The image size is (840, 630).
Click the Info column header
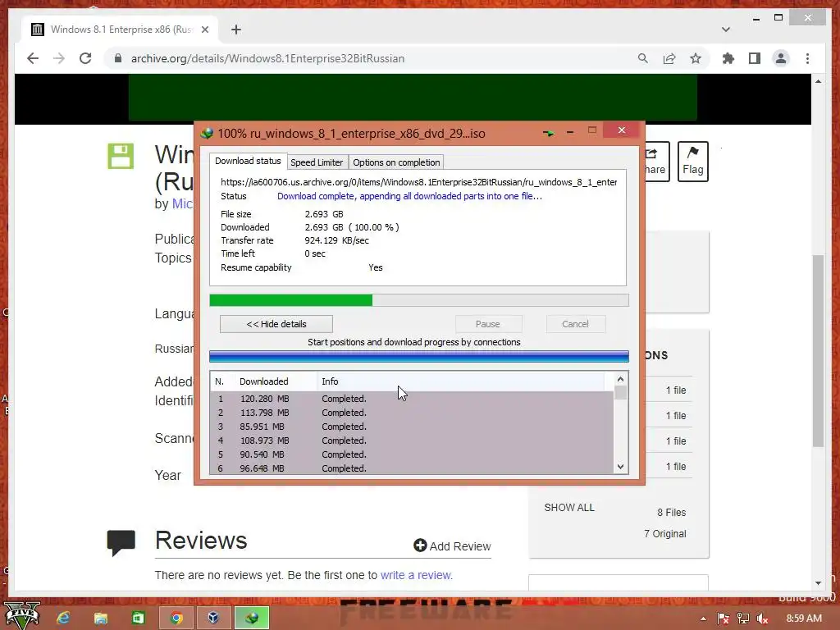click(330, 381)
